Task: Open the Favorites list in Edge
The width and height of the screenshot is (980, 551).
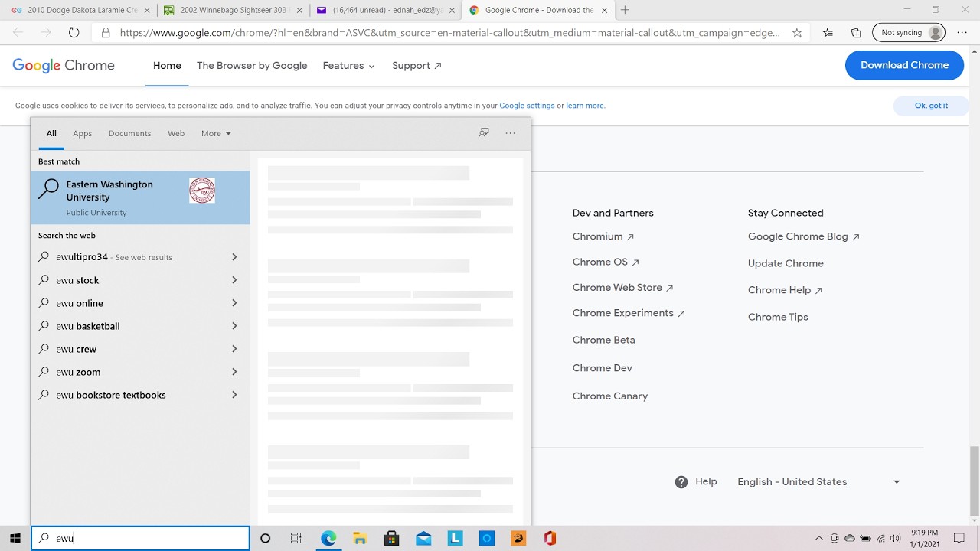Action: (x=828, y=33)
